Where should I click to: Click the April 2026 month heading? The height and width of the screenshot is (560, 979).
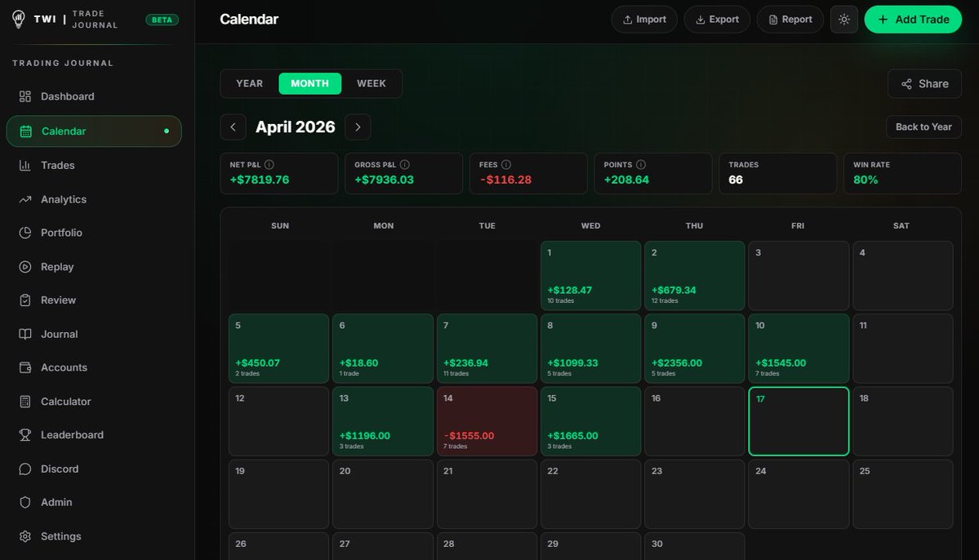coord(296,127)
